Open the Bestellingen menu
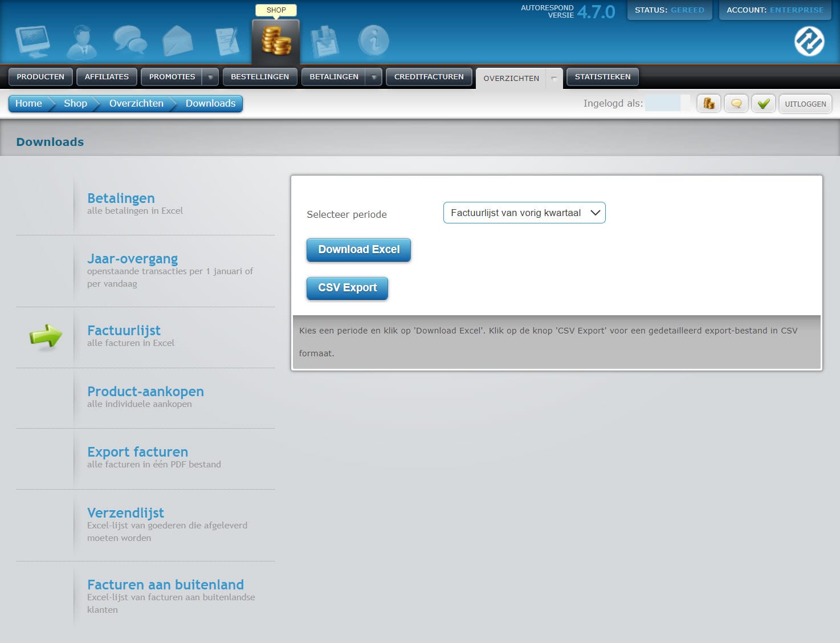Viewport: 840px width, 643px height. (x=260, y=77)
